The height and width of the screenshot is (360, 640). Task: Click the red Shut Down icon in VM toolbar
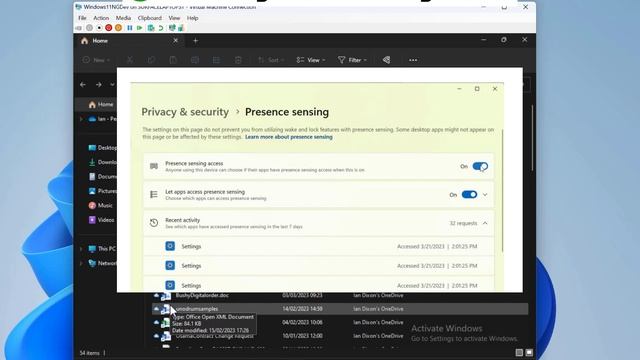point(109,28)
